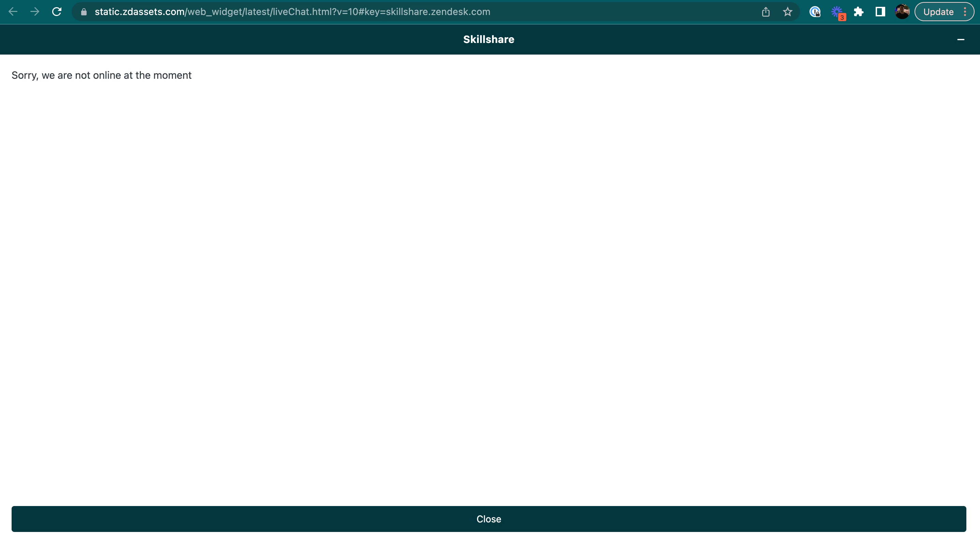Minimize the Skillshare chat widget
Screen dimensions: 980x549
tap(961, 40)
